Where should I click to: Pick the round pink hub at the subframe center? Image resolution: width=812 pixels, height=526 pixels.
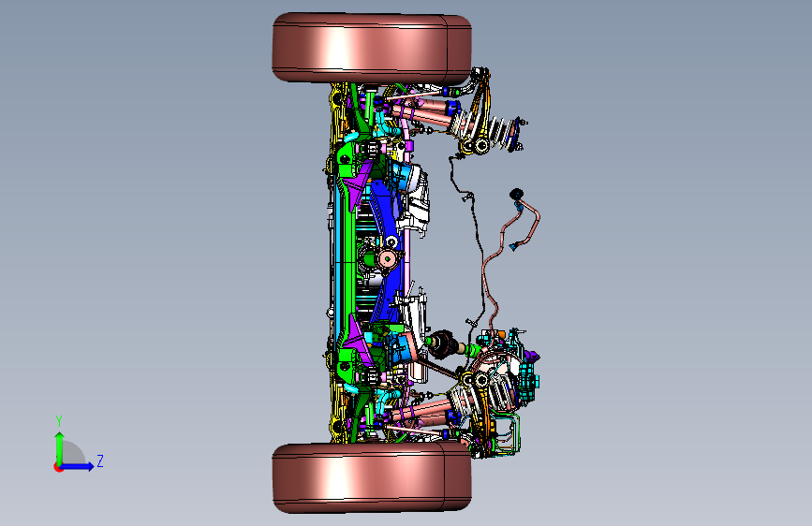tap(387, 258)
